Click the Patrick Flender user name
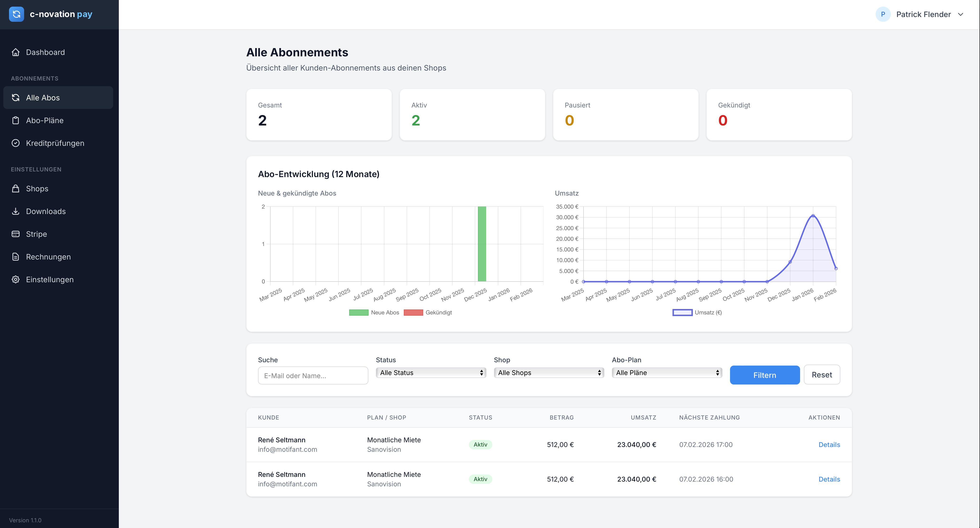Image resolution: width=980 pixels, height=528 pixels. click(923, 14)
